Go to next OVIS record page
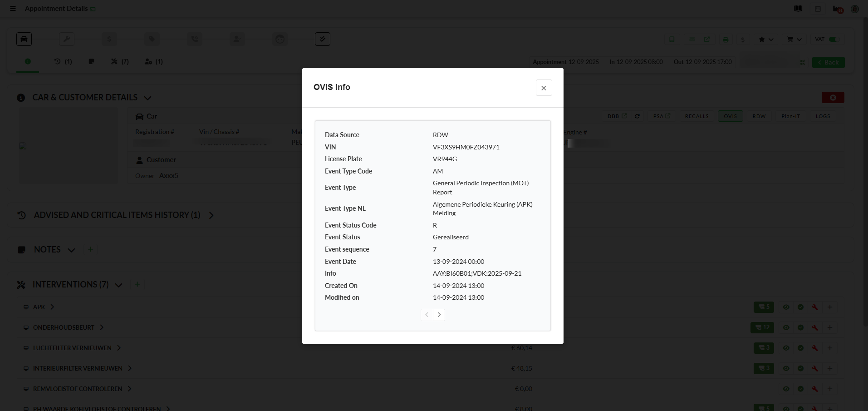868x411 pixels. [439, 315]
